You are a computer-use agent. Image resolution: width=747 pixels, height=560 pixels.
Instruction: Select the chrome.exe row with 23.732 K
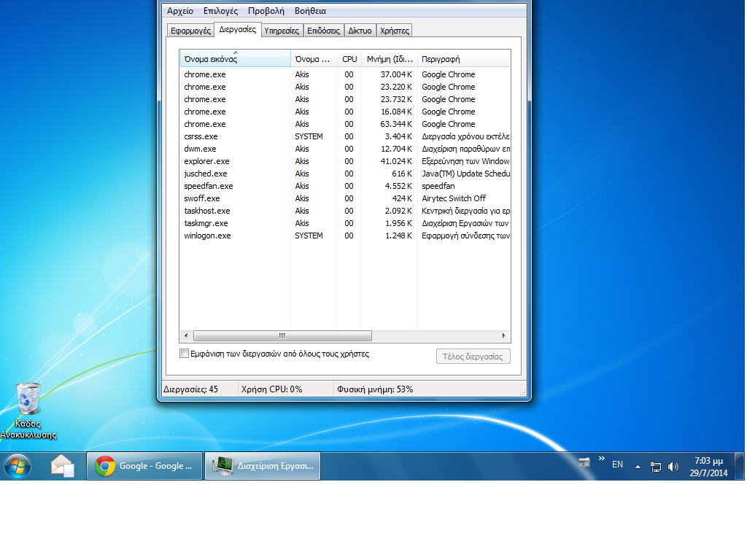point(345,99)
